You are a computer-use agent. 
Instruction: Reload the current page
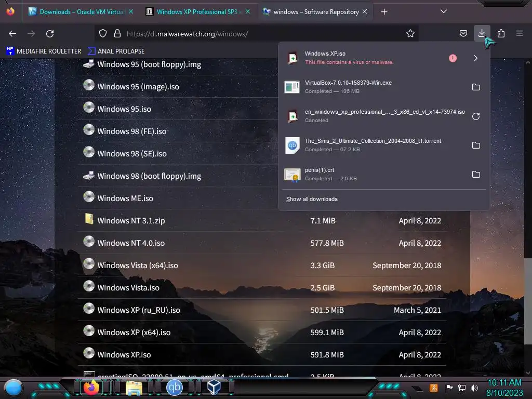coord(50,34)
